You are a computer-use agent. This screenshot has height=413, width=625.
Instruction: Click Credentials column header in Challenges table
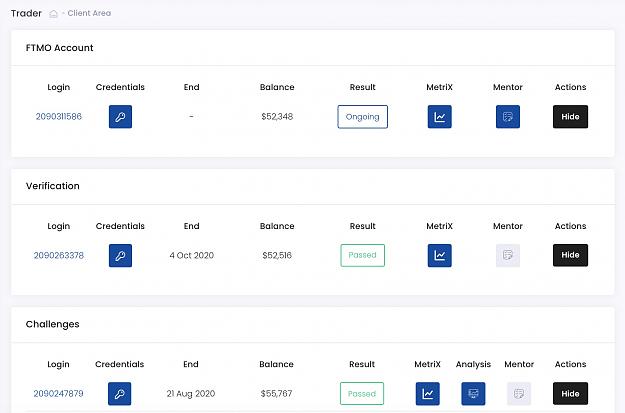click(x=120, y=364)
